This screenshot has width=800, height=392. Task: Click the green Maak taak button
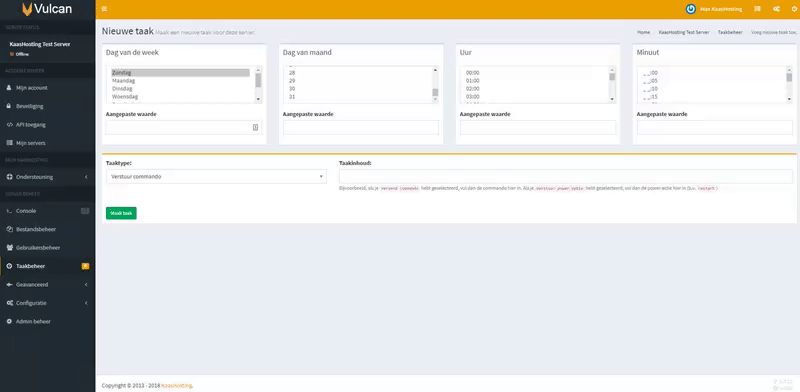coord(121,213)
